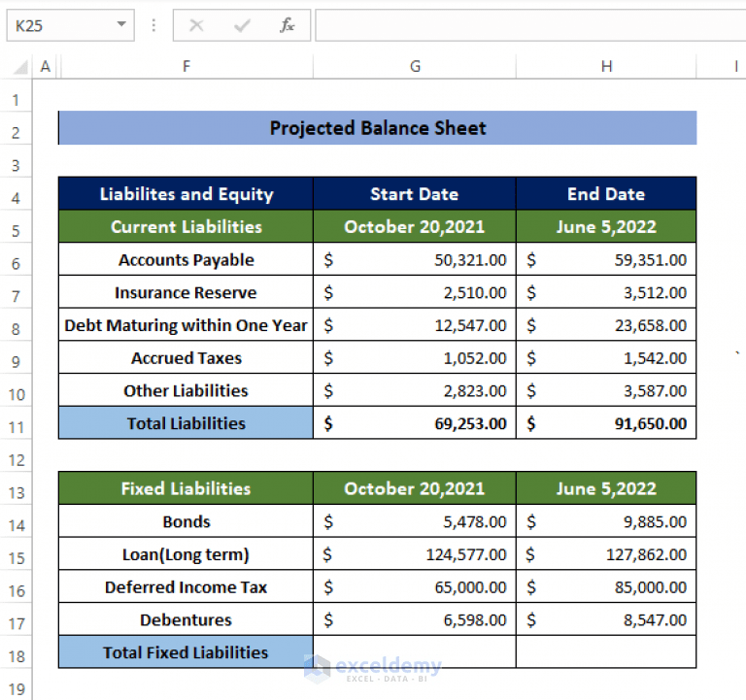Click the Enter checkmark formula bar icon
The height and width of the screenshot is (700, 746).
(x=242, y=25)
